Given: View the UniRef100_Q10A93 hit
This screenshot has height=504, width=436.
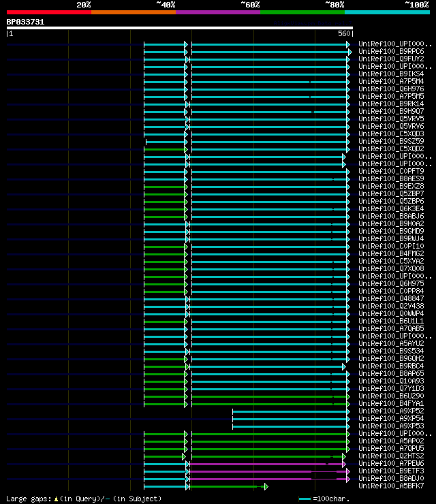Looking at the screenshot, I should pyautogui.click(x=391, y=381).
